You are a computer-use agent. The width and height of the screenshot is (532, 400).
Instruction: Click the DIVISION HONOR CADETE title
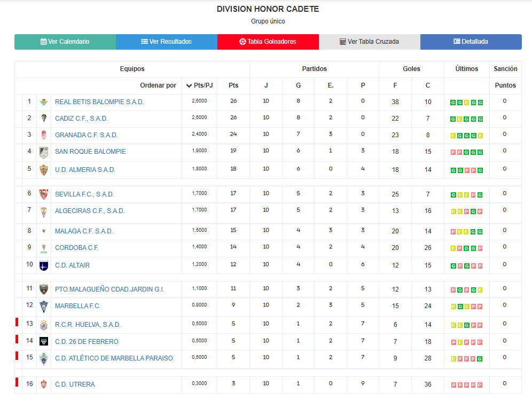pos(268,9)
